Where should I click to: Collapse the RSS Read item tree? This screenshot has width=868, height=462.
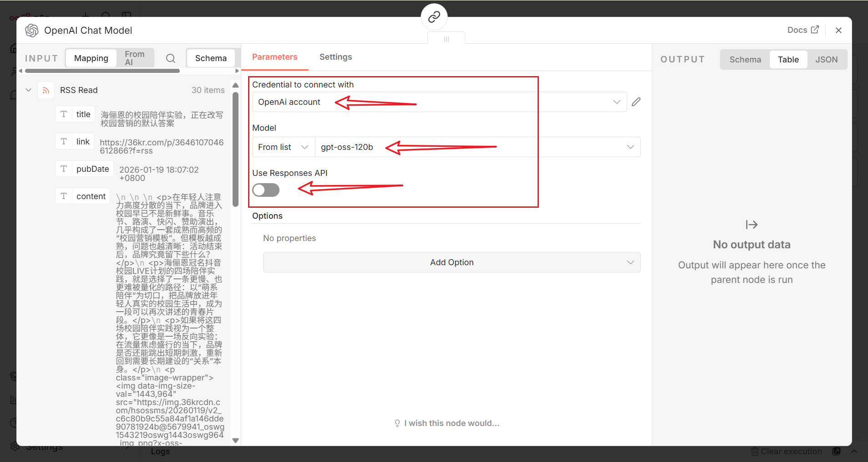click(29, 90)
